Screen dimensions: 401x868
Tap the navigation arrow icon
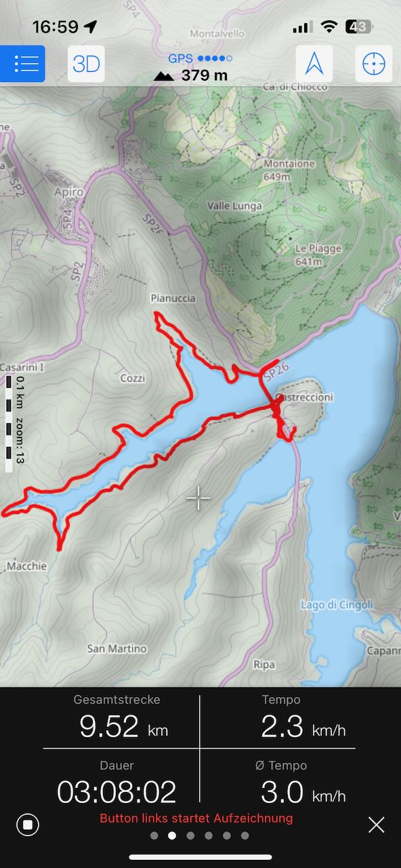pyautogui.click(x=314, y=64)
